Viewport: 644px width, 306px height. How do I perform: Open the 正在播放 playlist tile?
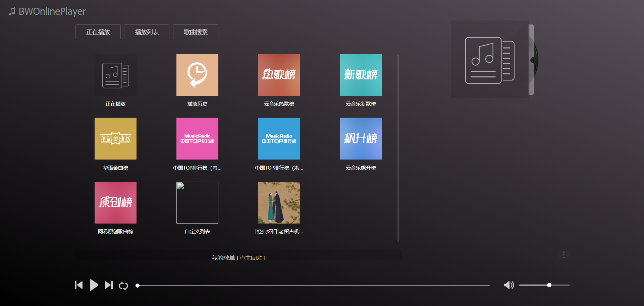tap(115, 75)
